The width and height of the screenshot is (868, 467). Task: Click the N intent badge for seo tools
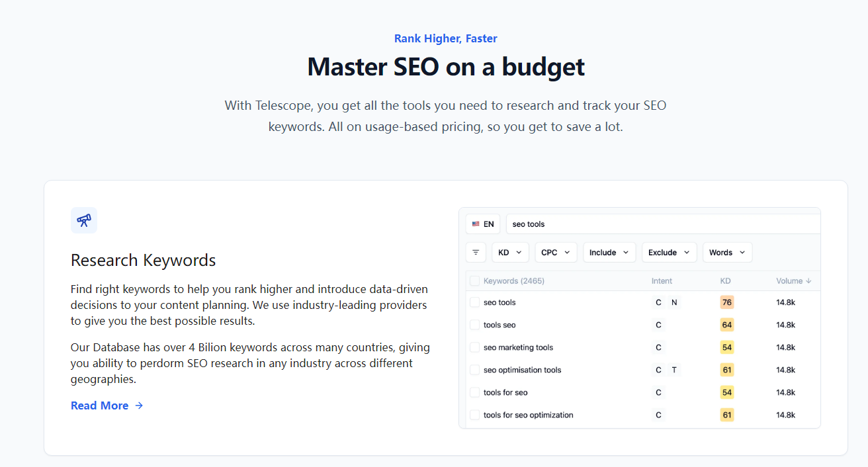pyautogui.click(x=674, y=302)
